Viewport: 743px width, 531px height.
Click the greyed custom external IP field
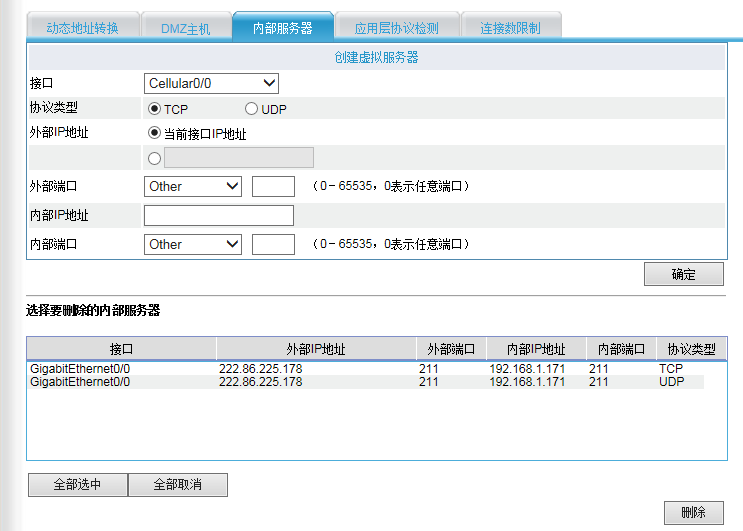[x=239, y=157]
